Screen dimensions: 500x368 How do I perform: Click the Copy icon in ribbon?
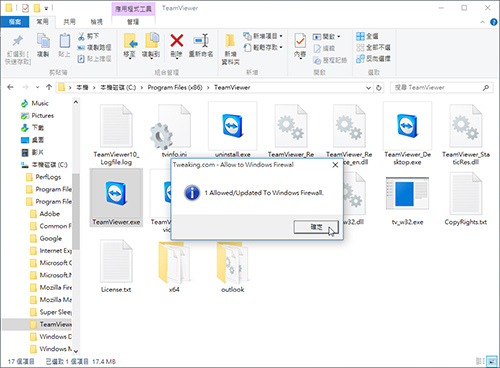click(43, 41)
